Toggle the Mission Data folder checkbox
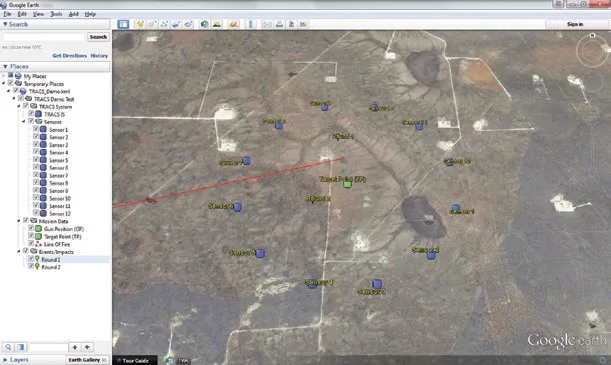This screenshot has height=365, width=611. coord(26,221)
